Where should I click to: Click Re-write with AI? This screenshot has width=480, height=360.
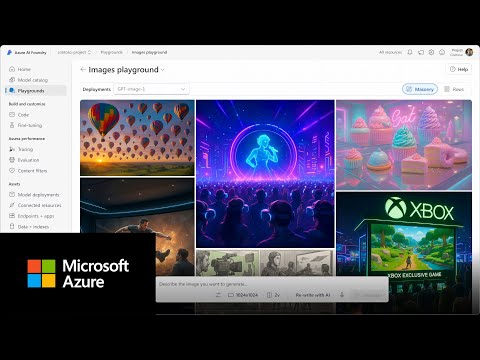[x=313, y=295]
